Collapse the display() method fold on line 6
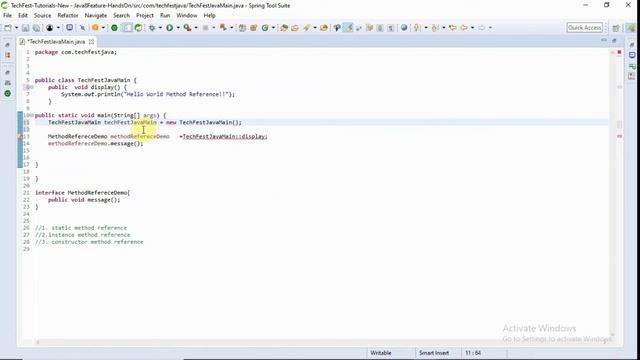640x360 pixels. (31, 87)
